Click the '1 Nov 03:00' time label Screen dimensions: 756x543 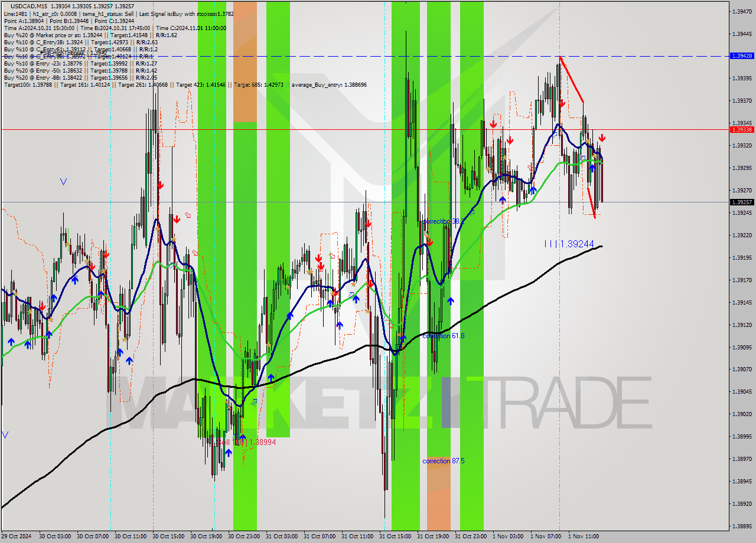pyautogui.click(x=508, y=537)
